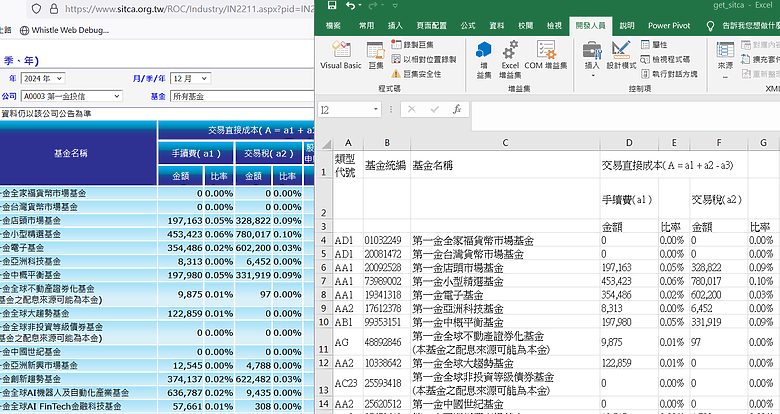Click 擴充套件 expansion packs
Viewport: 780px width, 414px height.
click(760, 59)
